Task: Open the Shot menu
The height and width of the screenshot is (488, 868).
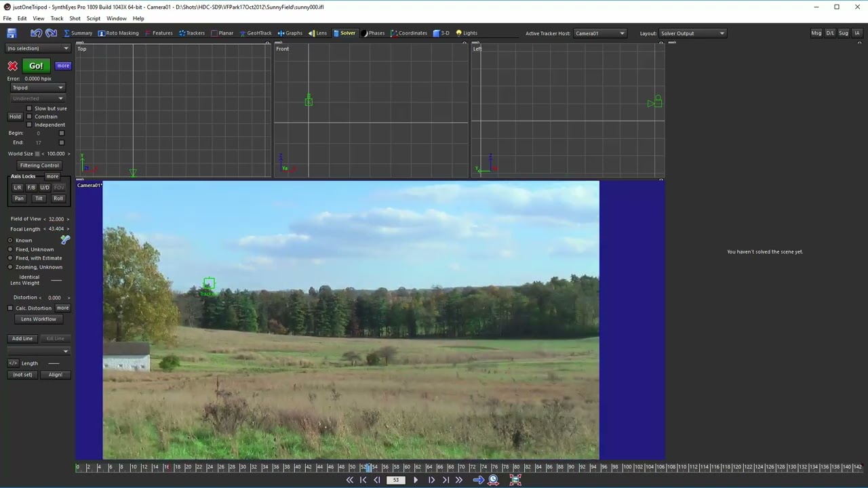Action: point(75,18)
